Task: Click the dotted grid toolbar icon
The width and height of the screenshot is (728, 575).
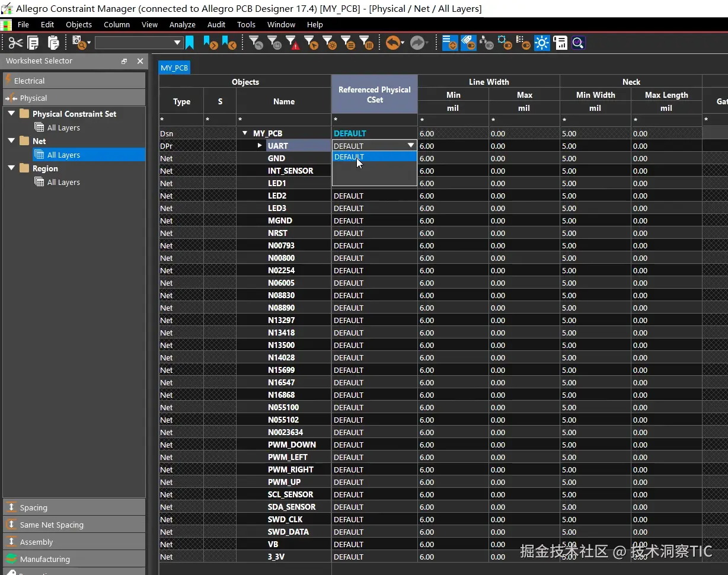Action: [523, 43]
